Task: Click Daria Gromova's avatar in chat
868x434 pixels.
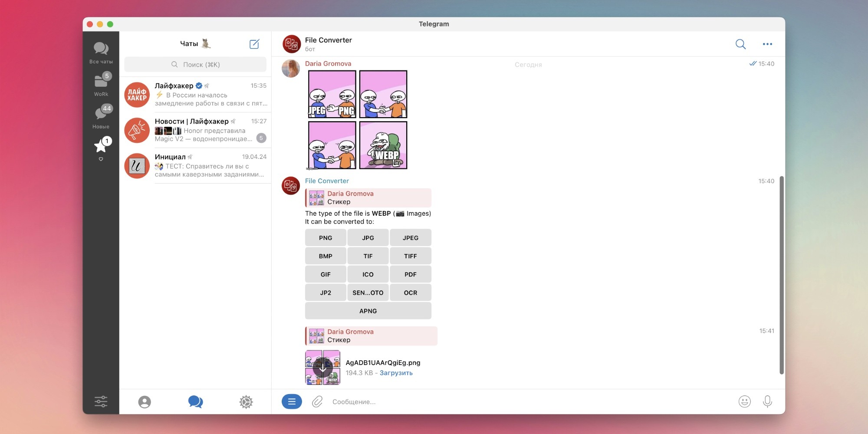Action: click(x=291, y=69)
